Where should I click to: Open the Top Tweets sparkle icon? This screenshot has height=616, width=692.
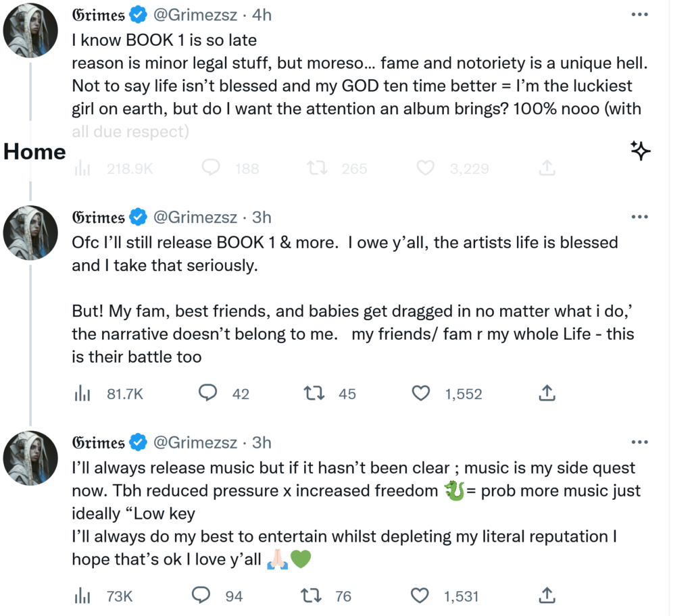[x=640, y=151]
